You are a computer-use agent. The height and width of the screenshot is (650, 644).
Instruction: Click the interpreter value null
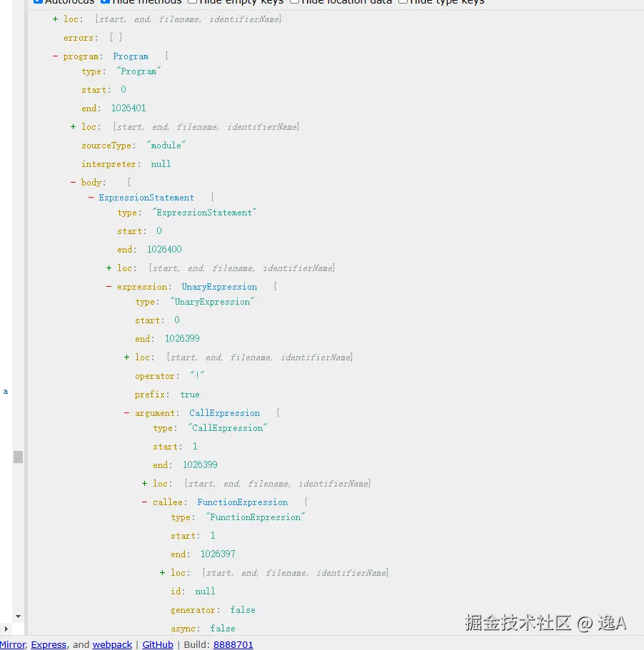click(x=161, y=164)
